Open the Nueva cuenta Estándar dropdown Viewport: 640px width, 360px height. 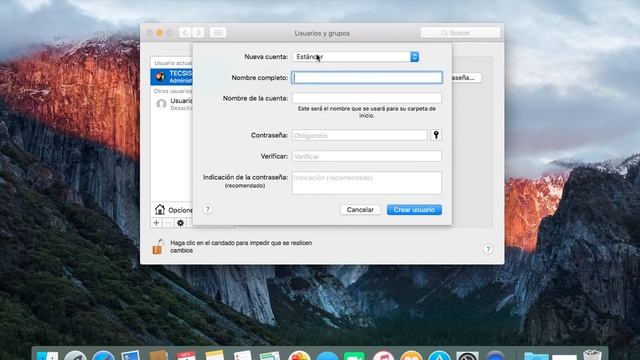click(356, 57)
